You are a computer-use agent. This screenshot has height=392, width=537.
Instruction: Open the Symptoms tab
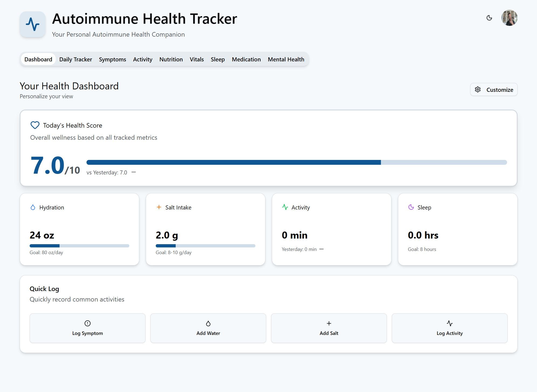[x=112, y=59]
